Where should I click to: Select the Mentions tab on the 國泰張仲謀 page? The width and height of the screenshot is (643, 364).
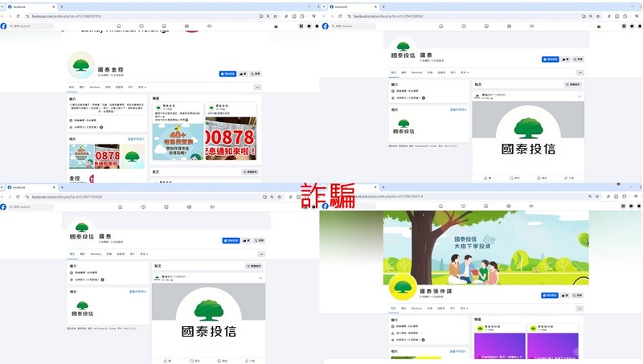416,309
